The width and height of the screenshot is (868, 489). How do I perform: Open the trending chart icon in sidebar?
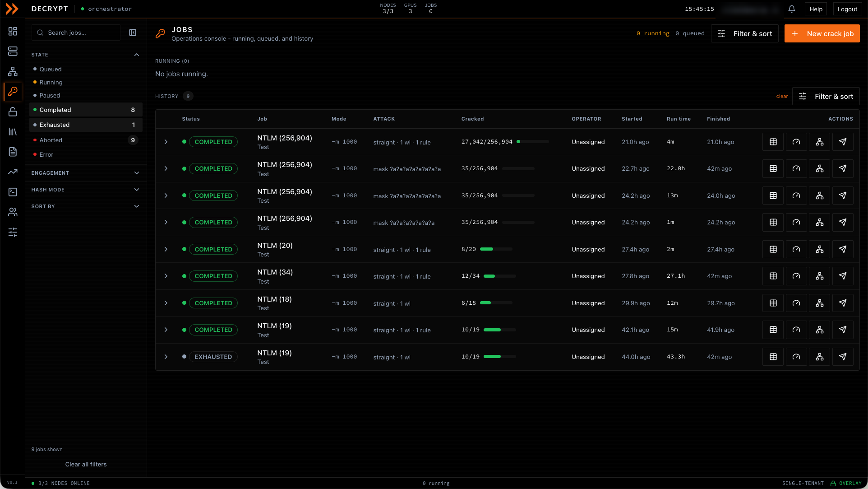[x=13, y=172]
